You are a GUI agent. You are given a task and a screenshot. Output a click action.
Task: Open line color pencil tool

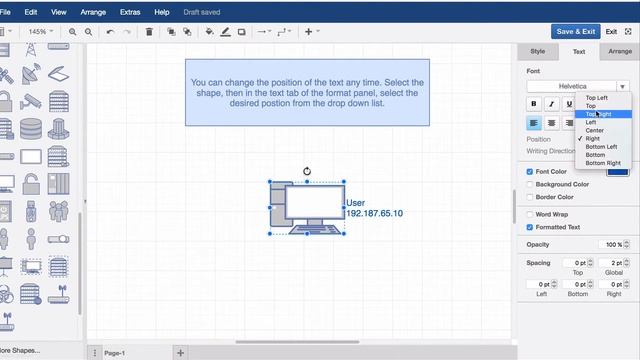pyautogui.click(x=225, y=32)
